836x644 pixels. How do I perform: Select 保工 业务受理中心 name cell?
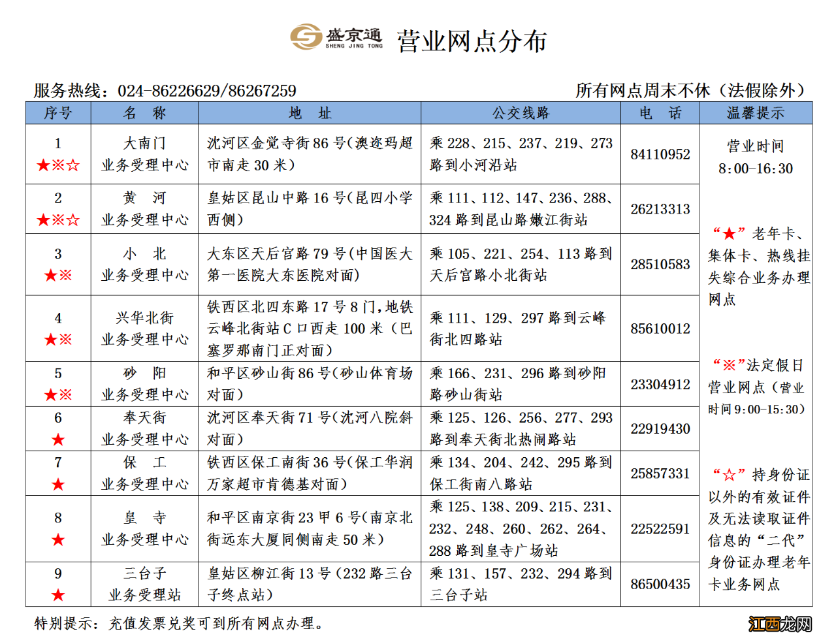[x=144, y=474]
